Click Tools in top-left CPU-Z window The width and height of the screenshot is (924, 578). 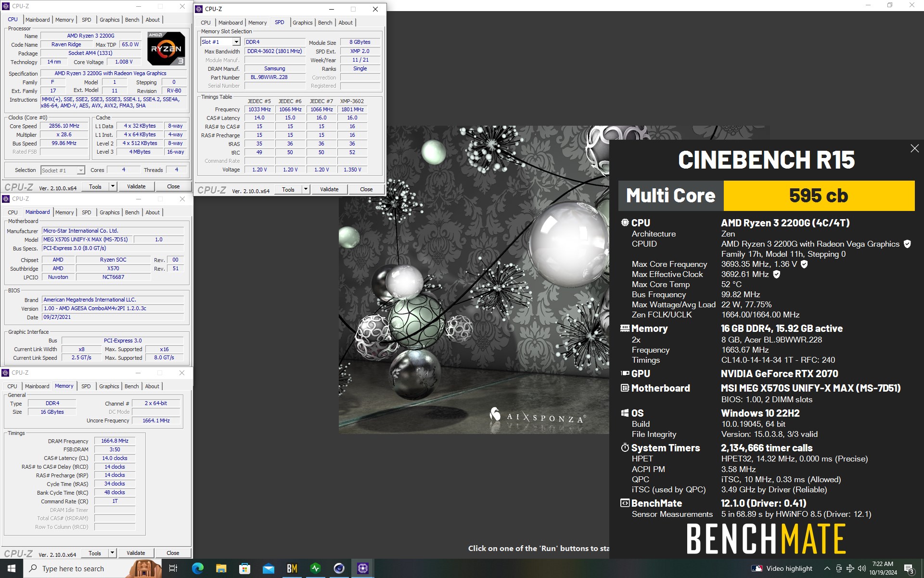tap(95, 186)
